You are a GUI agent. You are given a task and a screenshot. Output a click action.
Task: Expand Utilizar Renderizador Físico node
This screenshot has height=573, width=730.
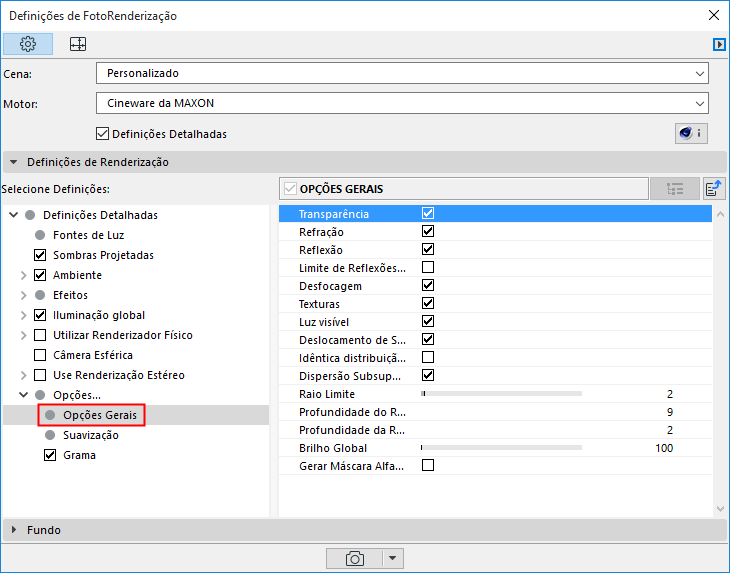pyautogui.click(x=23, y=335)
